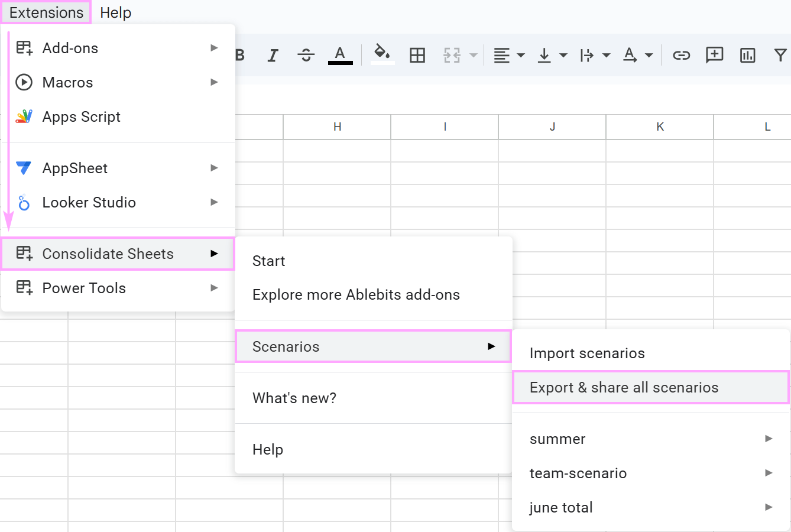The image size is (791, 532).
Task: Open the june total scenario
Action: (651, 507)
